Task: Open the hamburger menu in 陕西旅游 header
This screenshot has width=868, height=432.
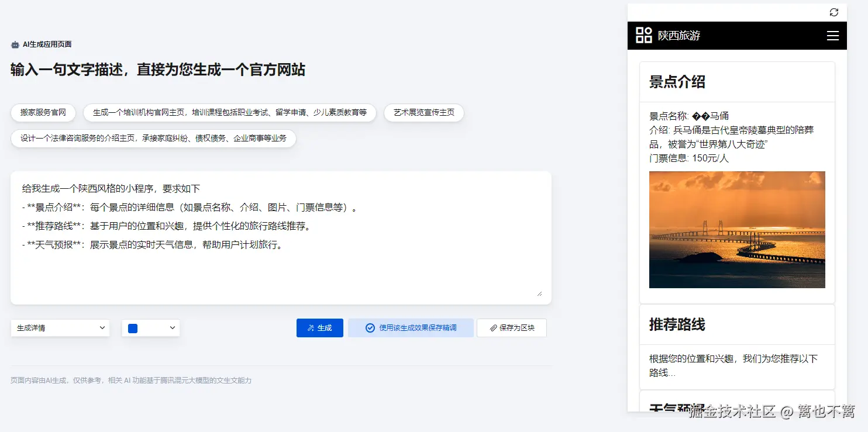Action: tap(833, 36)
